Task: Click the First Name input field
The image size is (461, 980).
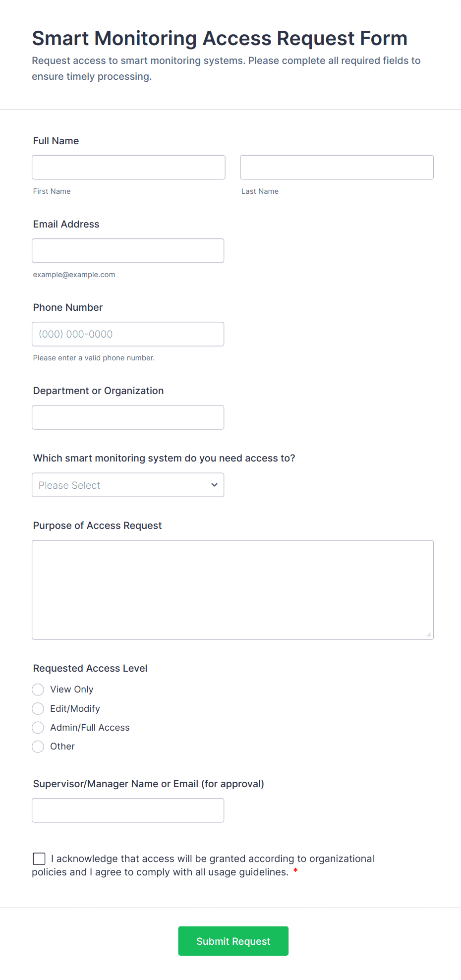Action: click(128, 167)
